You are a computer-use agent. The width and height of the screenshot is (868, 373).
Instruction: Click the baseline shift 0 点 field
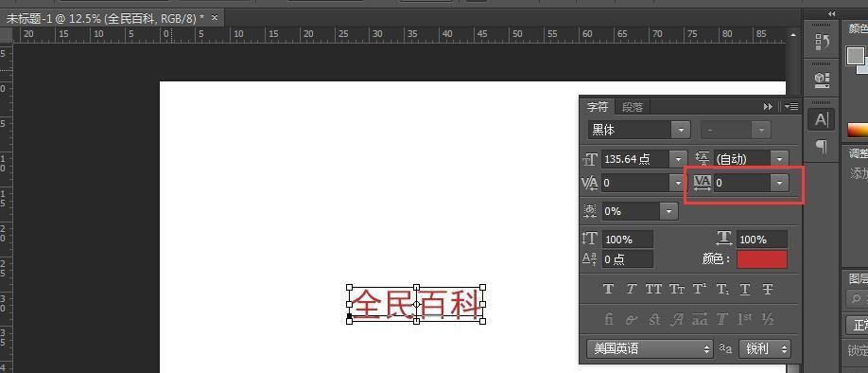tap(628, 258)
